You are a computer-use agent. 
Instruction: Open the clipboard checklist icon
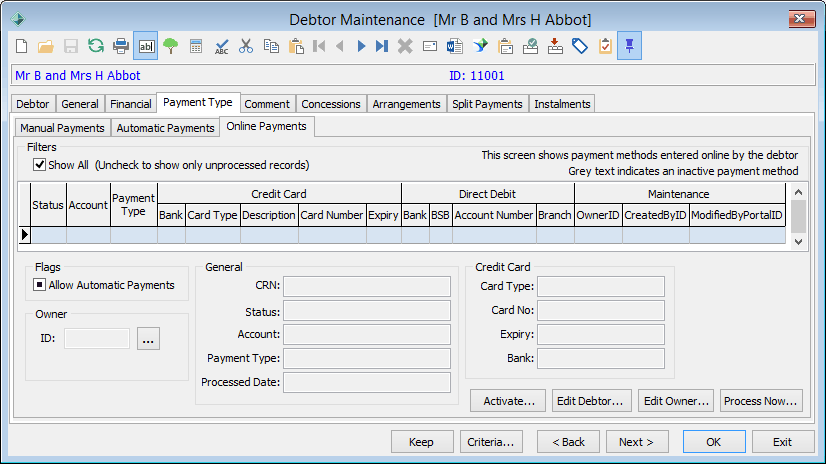click(605, 46)
